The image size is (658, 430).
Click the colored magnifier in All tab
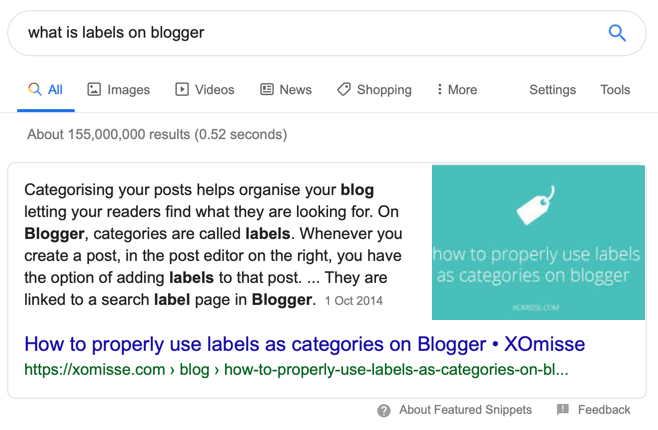[x=35, y=89]
